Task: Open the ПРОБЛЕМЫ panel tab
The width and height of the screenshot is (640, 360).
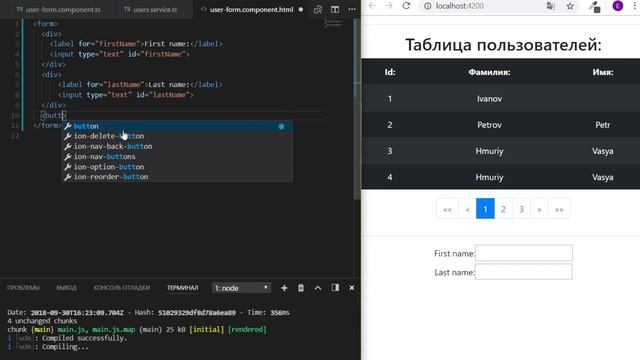Action: coord(23,288)
